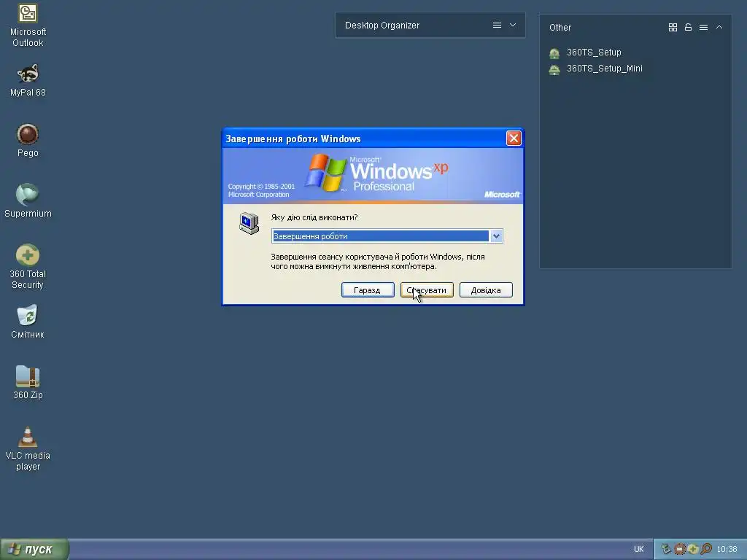The height and width of the screenshot is (560, 747).
Task: Open the shutdown action dropdown arrow
Action: (x=496, y=236)
